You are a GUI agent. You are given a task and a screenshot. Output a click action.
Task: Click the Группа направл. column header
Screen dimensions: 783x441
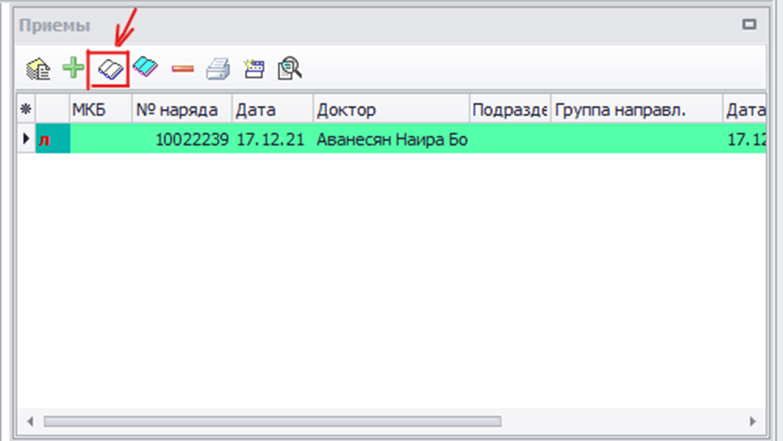[x=636, y=109]
